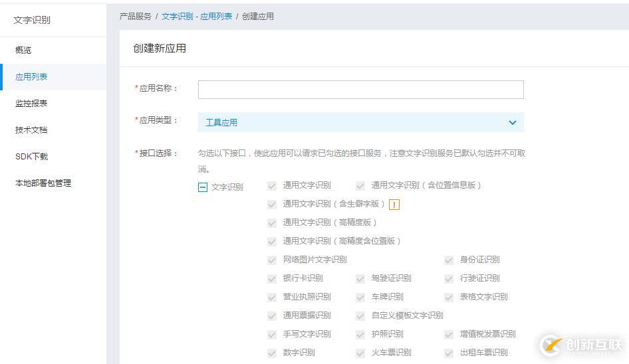Screen dimensions: 629x364
Task: Toggle the 出租车票识别 checkbox
Action: (x=449, y=353)
